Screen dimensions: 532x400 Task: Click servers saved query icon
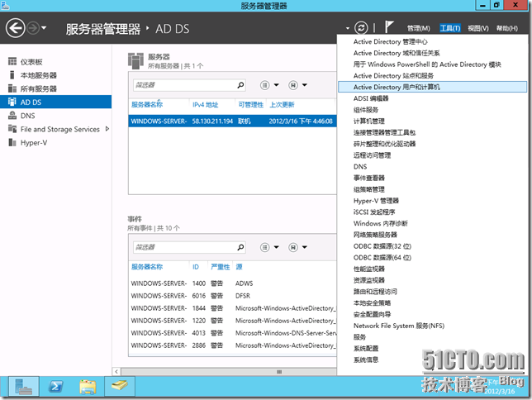[293, 85]
